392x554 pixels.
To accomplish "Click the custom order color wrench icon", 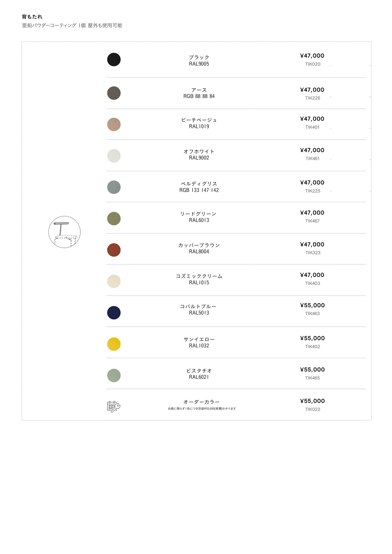I will [114, 407].
